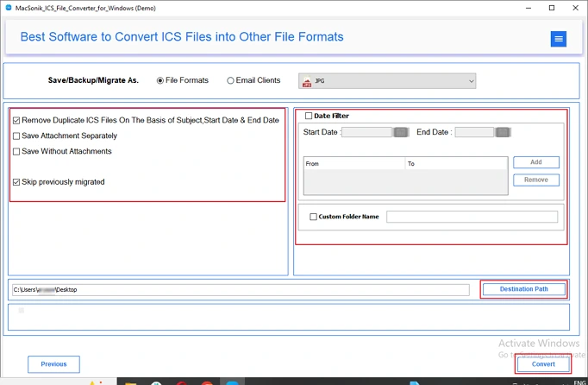The height and width of the screenshot is (385, 588).
Task: Minimize the MacSonik window
Action: click(529, 8)
